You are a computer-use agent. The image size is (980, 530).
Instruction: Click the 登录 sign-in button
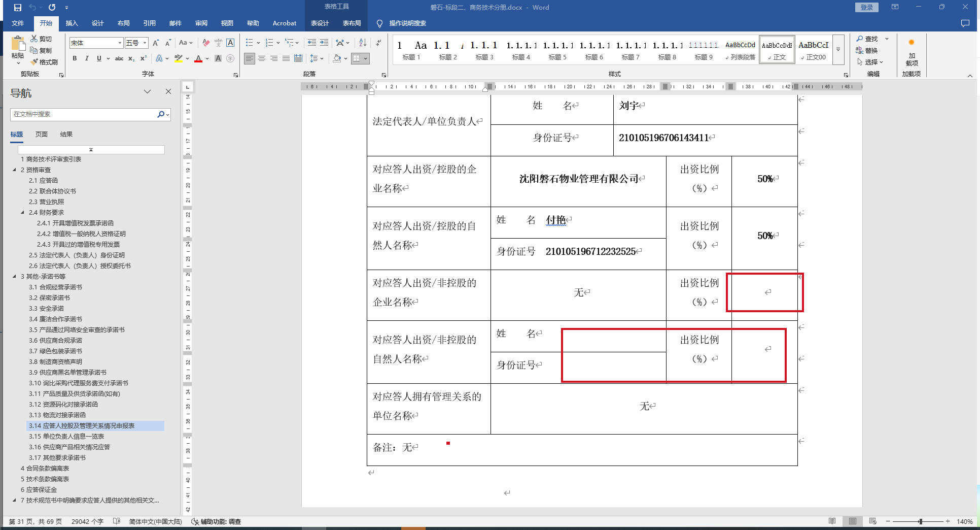coord(867,8)
